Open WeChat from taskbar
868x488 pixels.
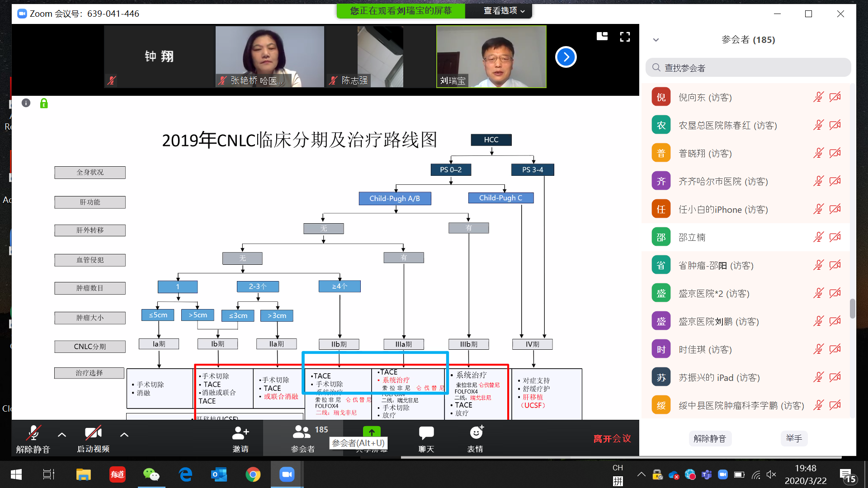point(151,474)
